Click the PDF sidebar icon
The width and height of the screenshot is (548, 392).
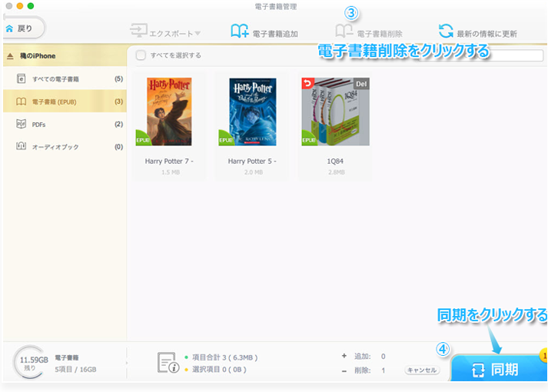(21, 124)
